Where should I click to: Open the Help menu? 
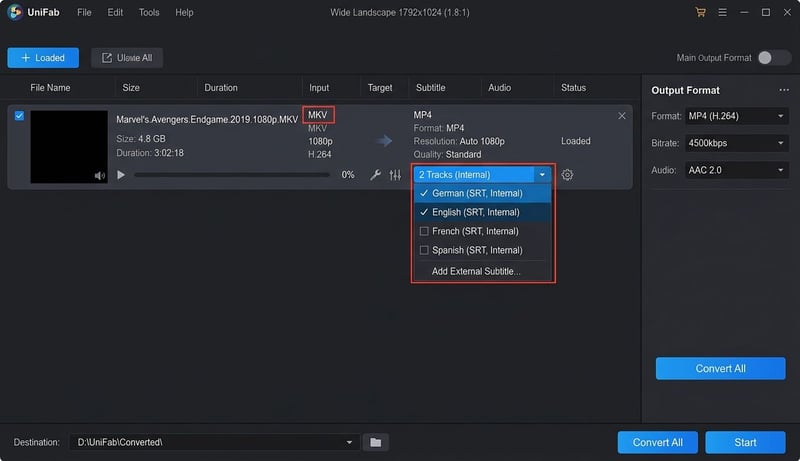tap(184, 12)
